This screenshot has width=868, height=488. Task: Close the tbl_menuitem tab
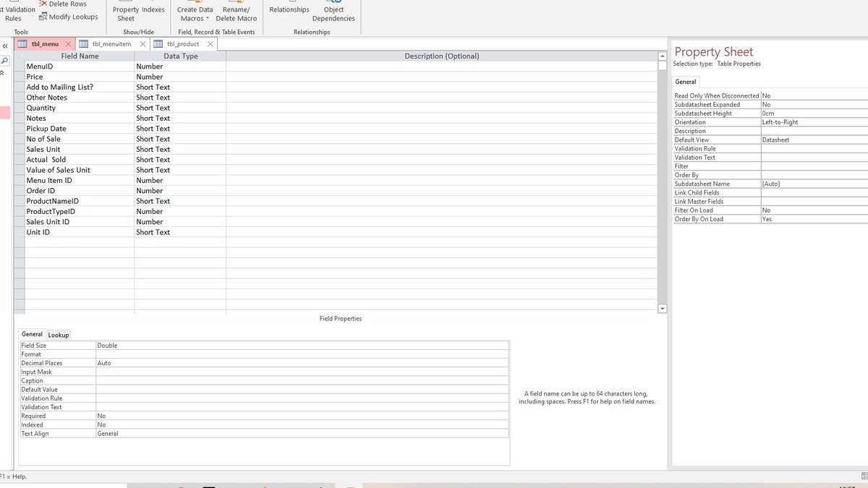pos(142,44)
